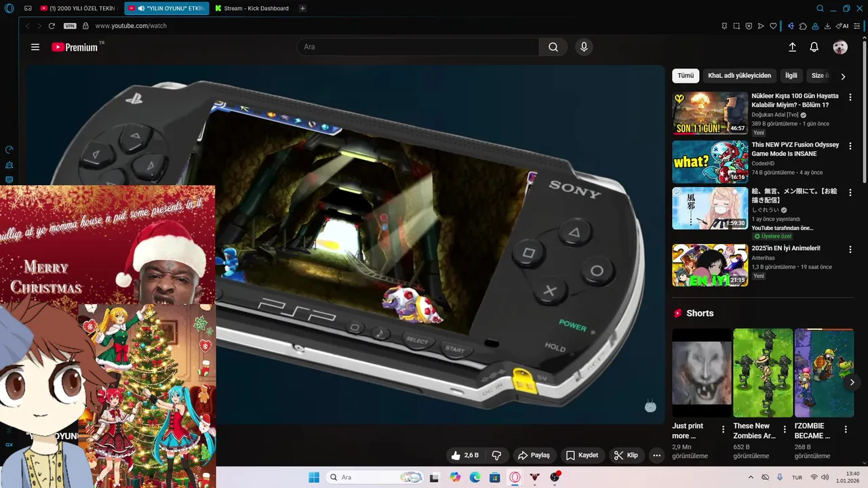Open Opera AI assistant button

click(x=842, y=26)
